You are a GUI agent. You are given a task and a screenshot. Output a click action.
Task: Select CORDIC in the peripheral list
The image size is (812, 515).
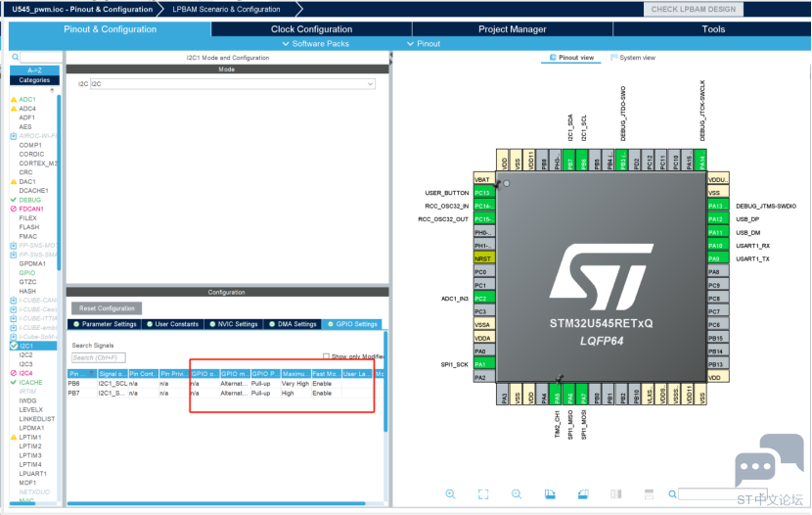(x=31, y=155)
